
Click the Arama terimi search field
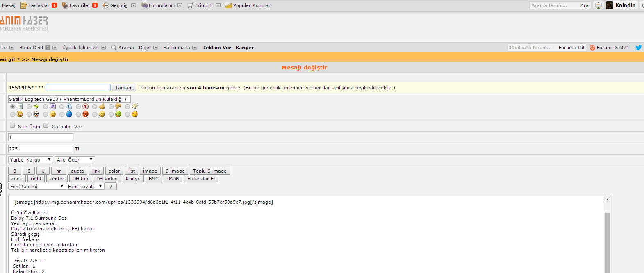tap(554, 5)
